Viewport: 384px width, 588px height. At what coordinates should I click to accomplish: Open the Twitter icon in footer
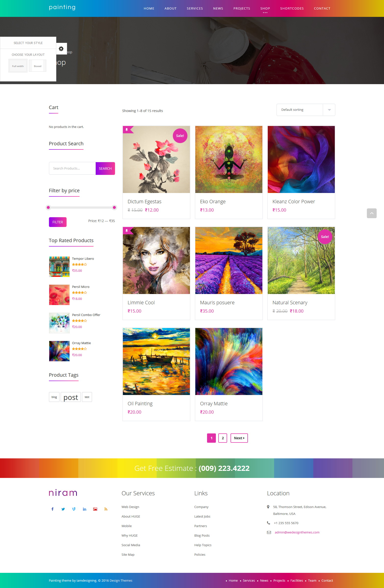63,509
